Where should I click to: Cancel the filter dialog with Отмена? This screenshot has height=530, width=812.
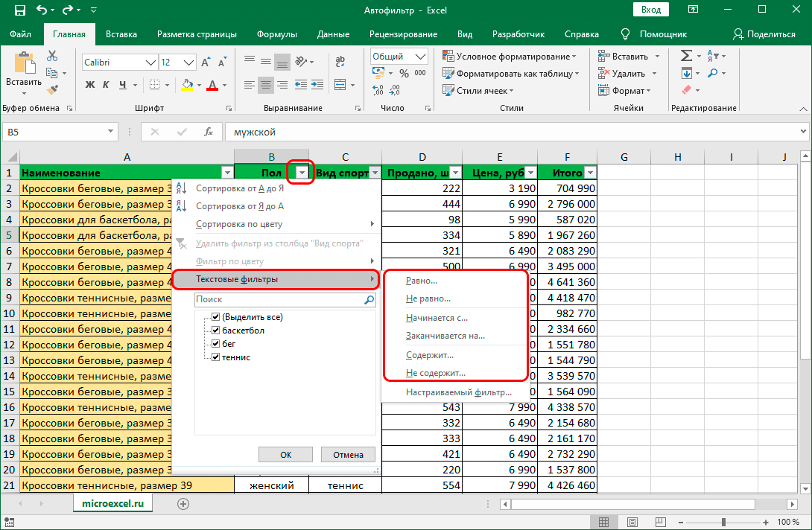click(348, 454)
